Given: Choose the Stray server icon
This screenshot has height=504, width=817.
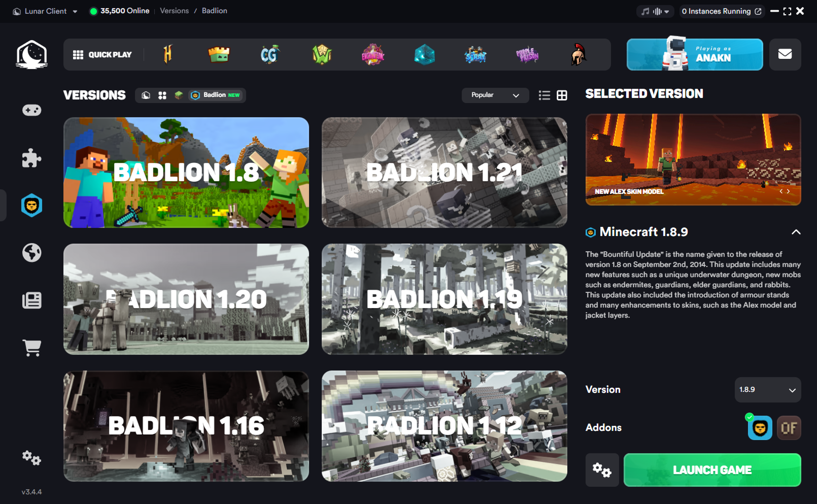Looking at the screenshot, I should coord(475,55).
